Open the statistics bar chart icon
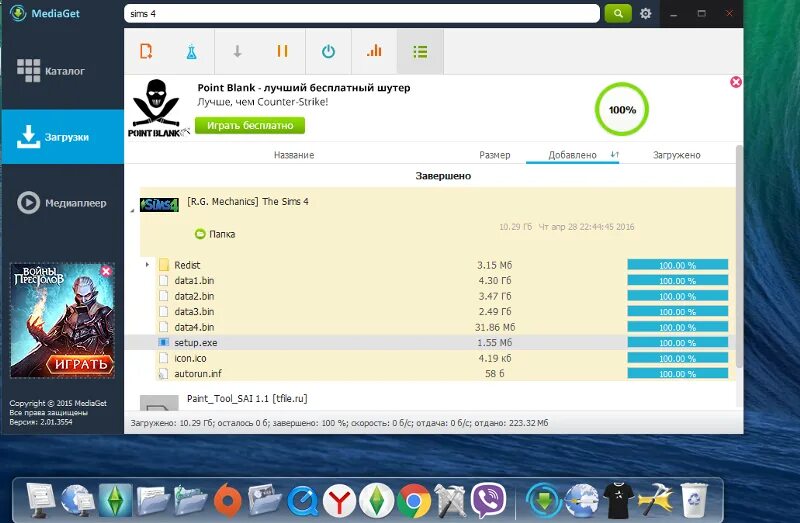The height and width of the screenshot is (523, 800). pyautogui.click(x=374, y=51)
